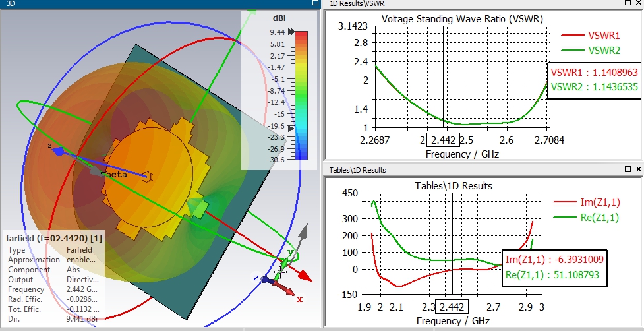Close the 1D Results\VSWR window
Screen dimensions: 644x331
pos(639,3)
